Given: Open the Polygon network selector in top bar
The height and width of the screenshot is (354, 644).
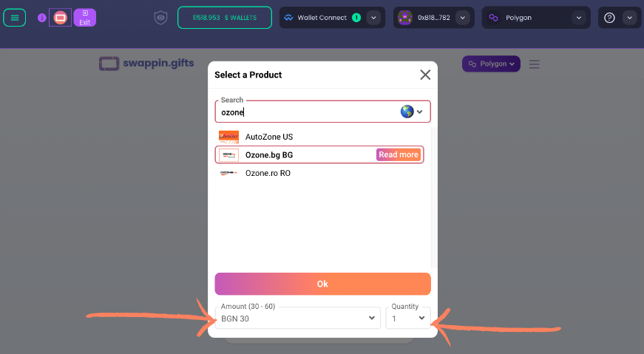Looking at the screenshot, I should (536, 18).
